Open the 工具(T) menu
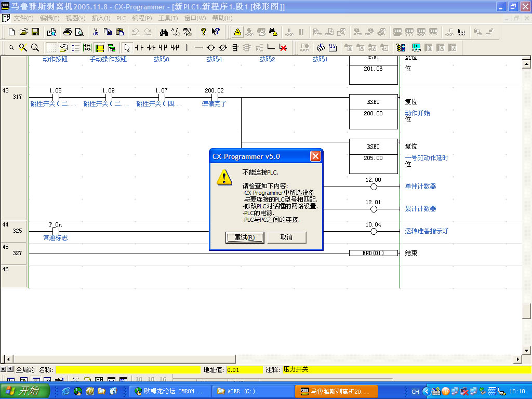 click(168, 18)
